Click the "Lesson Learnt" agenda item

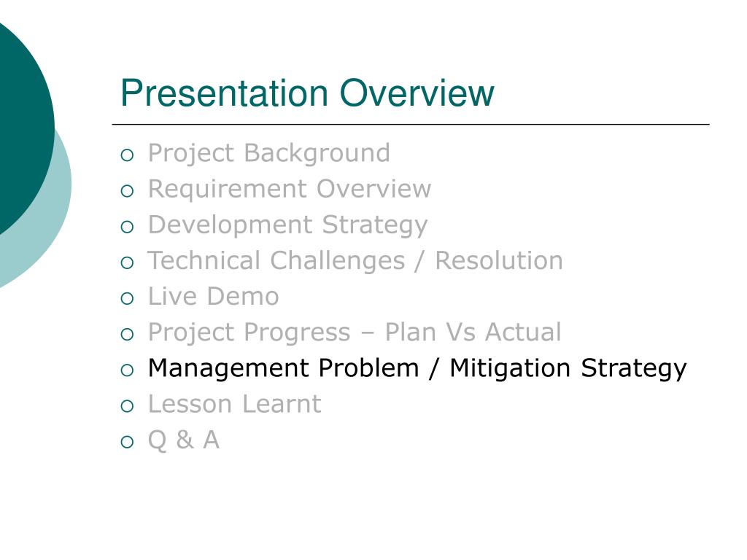coord(234,403)
